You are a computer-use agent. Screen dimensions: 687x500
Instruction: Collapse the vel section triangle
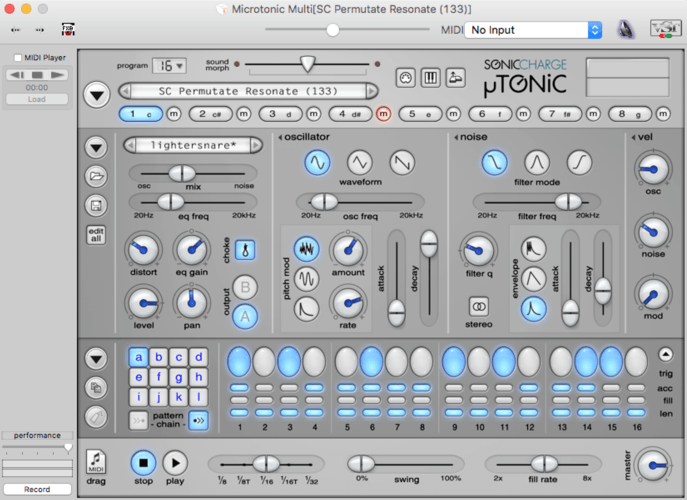tap(633, 137)
